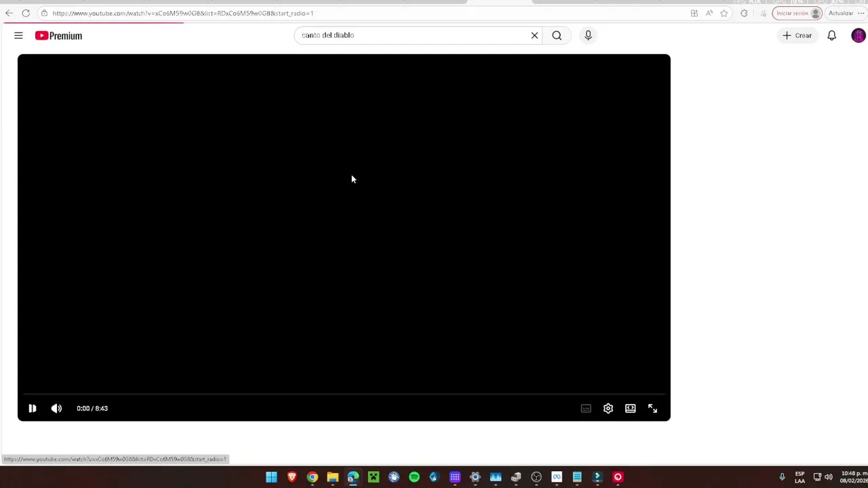This screenshot has width=868, height=488.
Task: Open read aloud icon in address bar
Action: tap(709, 13)
